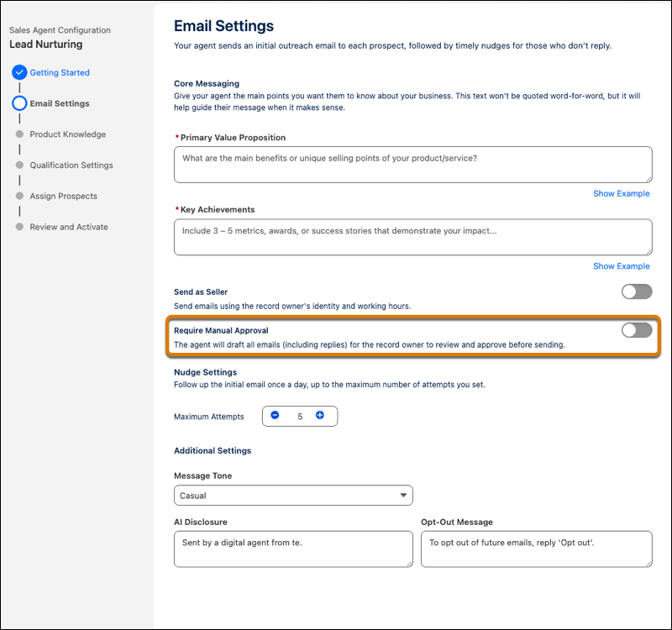Enable the Require Manual Approval switch
672x630 pixels.
(637, 330)
